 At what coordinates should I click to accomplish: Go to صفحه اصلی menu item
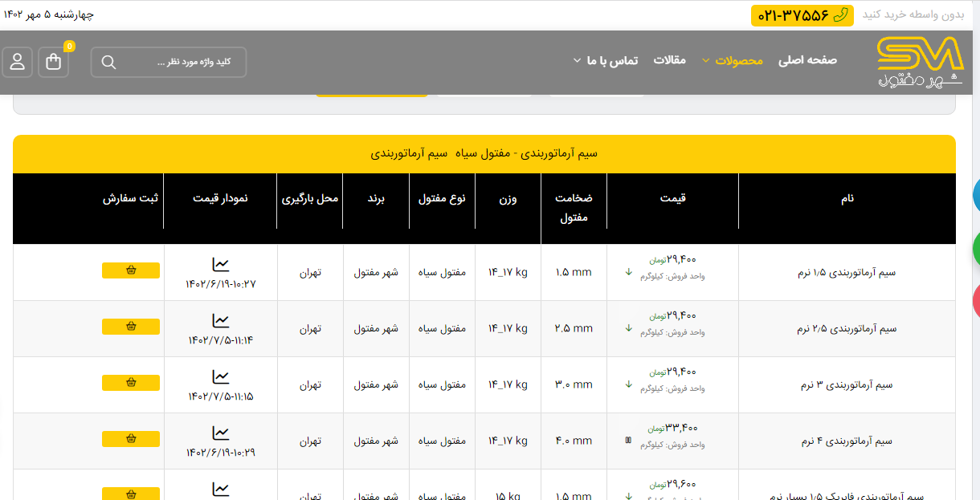tap(807, 60)
